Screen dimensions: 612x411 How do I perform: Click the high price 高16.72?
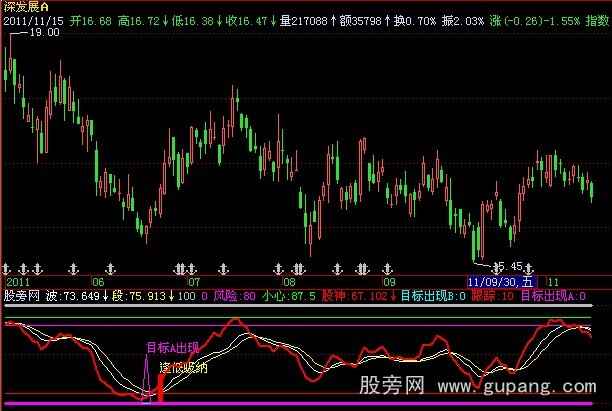pyautogui.click(x=139, y=21)
